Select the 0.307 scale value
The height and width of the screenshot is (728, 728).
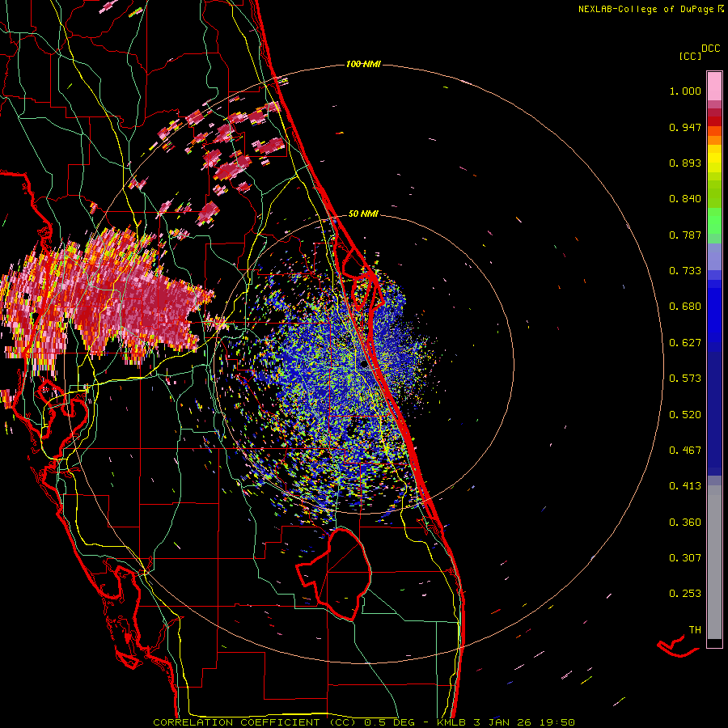pos(685,558)
